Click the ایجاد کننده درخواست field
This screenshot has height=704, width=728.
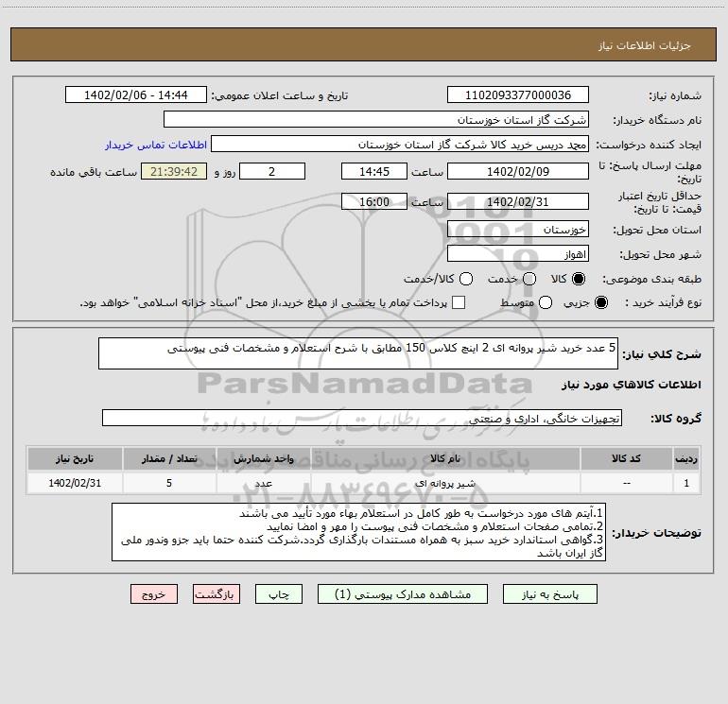(x=400, y=144)
